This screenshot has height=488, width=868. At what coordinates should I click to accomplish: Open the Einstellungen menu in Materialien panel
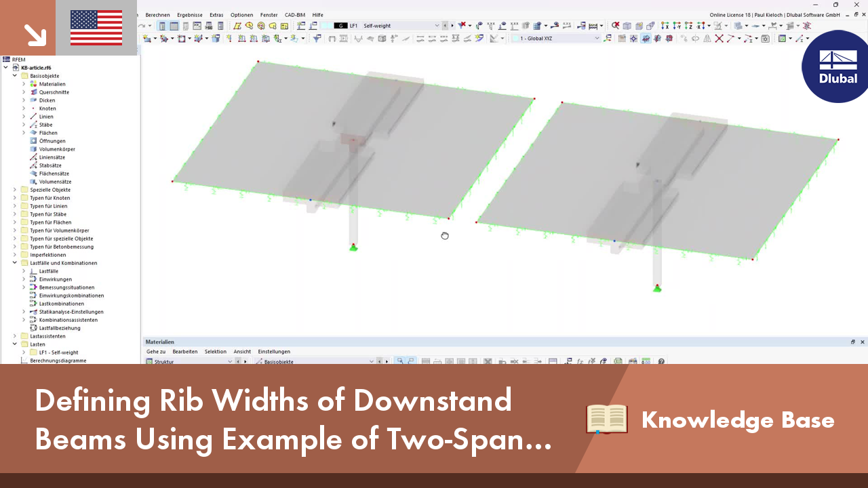coord(274,351)
